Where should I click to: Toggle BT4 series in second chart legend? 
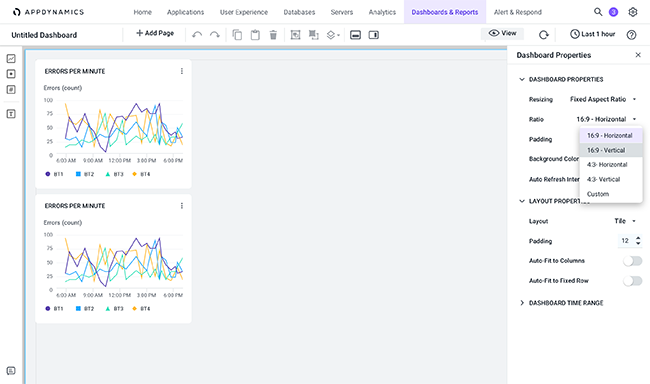point(141,309)
